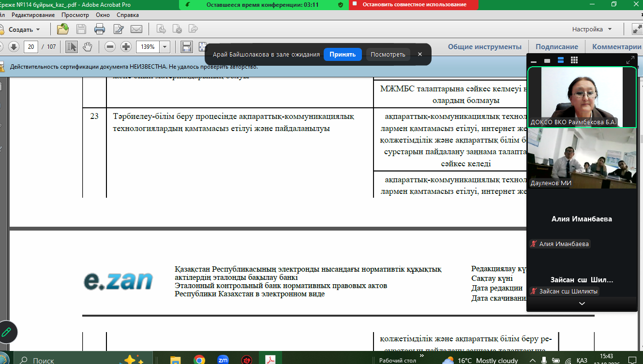This screenshot has height=364, width=643.
Task: Open the zoom percentage dropdown arrow
Action: pos(165,47)
